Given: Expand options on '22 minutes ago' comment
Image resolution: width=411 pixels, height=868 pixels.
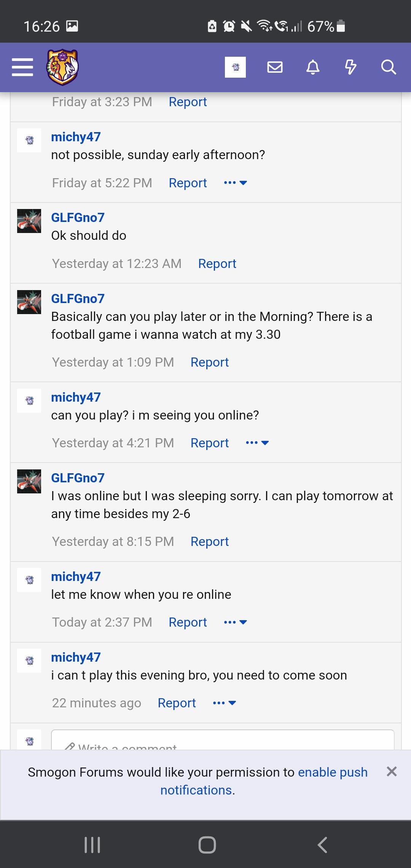Looking at the screenshot, I should (225, 703).
